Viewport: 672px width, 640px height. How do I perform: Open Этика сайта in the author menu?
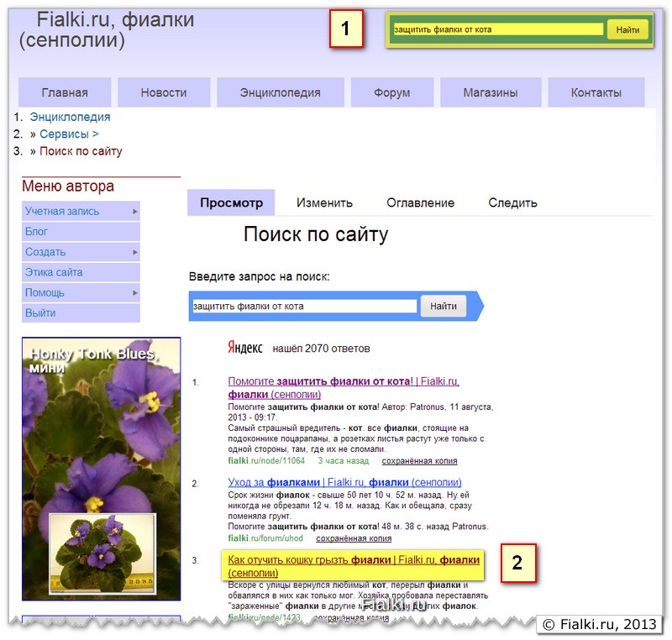81,272
